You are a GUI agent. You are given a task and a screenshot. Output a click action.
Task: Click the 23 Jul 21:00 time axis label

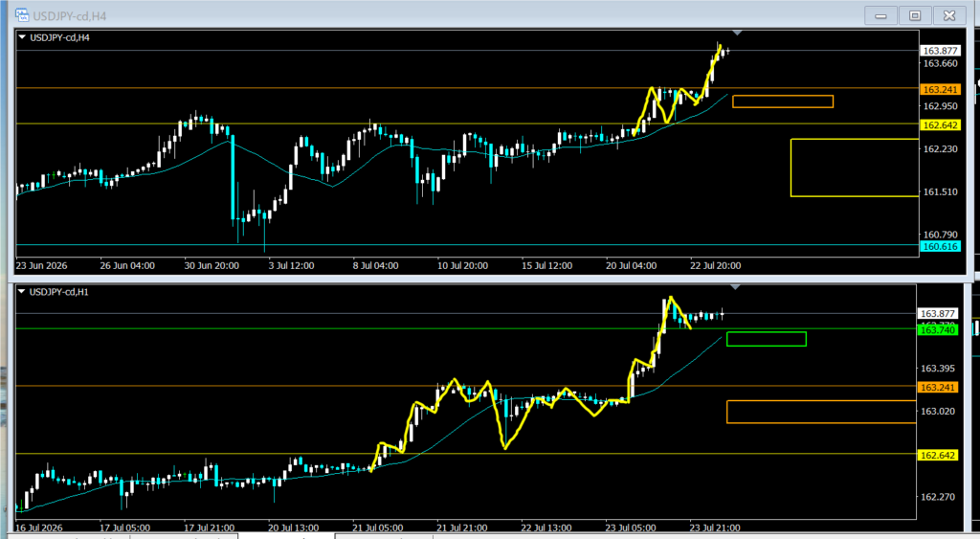click(x=714, y=528)
